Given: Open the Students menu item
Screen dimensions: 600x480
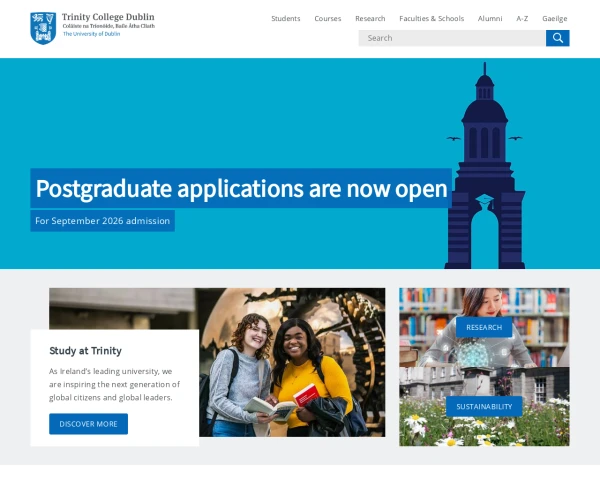Looking at the screenshot, I should click(285, 18).
